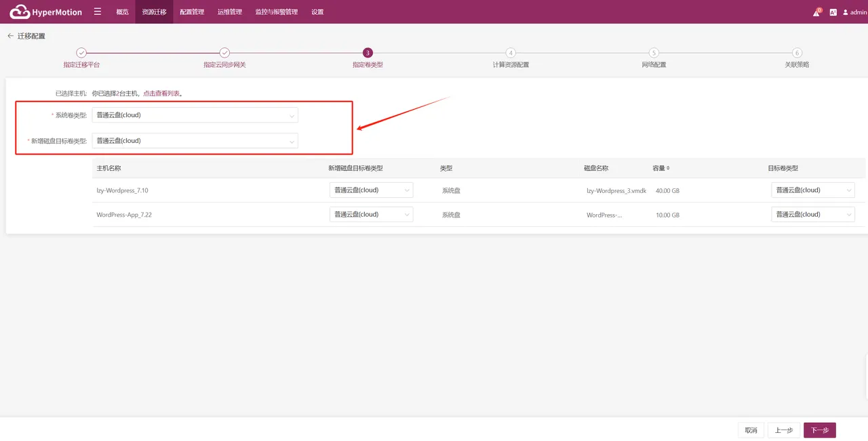868x441 pixels.
Task: Open the alert bell notifications
Action: (x=817, y=12)
